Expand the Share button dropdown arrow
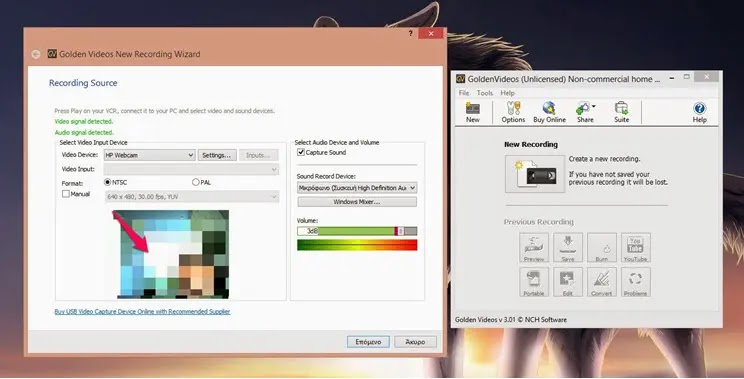Image resolution: width=744 pixels, height=379 pixels. (594, 106)
